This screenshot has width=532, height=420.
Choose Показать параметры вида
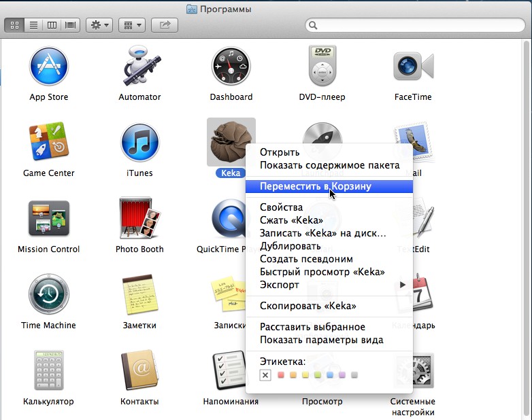(x=329, y=340)
